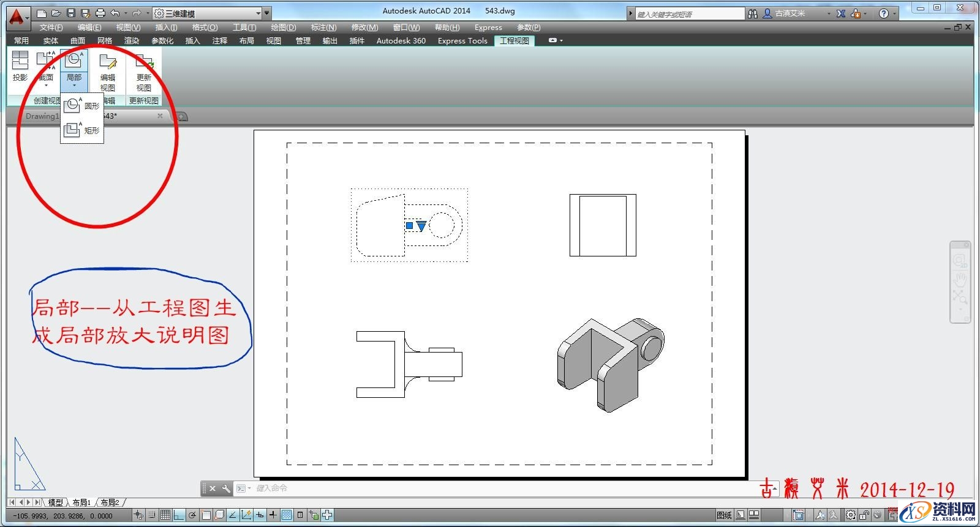Toggle grid display in status bar
The image size is (980, 527).
point(165,515)
